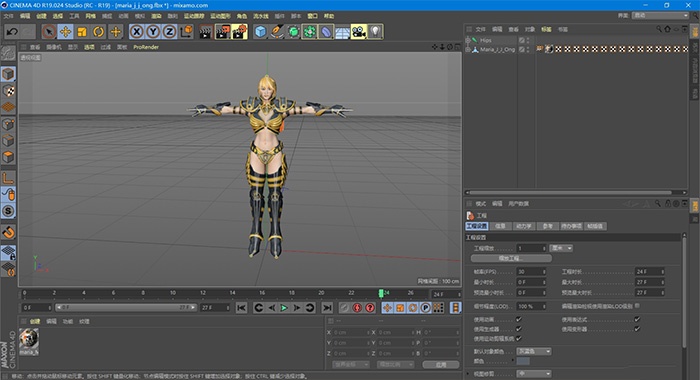Uncheck the Use Motion System checkbox
This screenshot has width=700, height=380.
click(518, 338)
